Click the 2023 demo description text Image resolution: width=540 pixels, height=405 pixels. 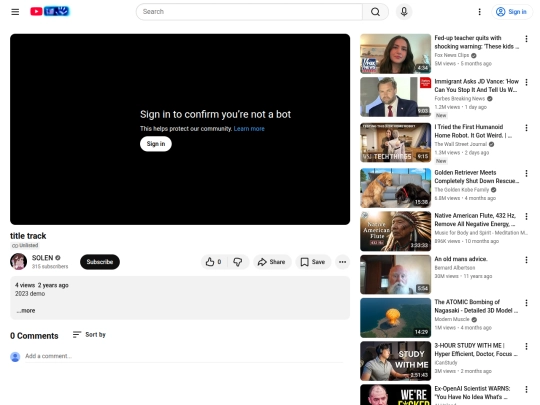tap(30, 293)
